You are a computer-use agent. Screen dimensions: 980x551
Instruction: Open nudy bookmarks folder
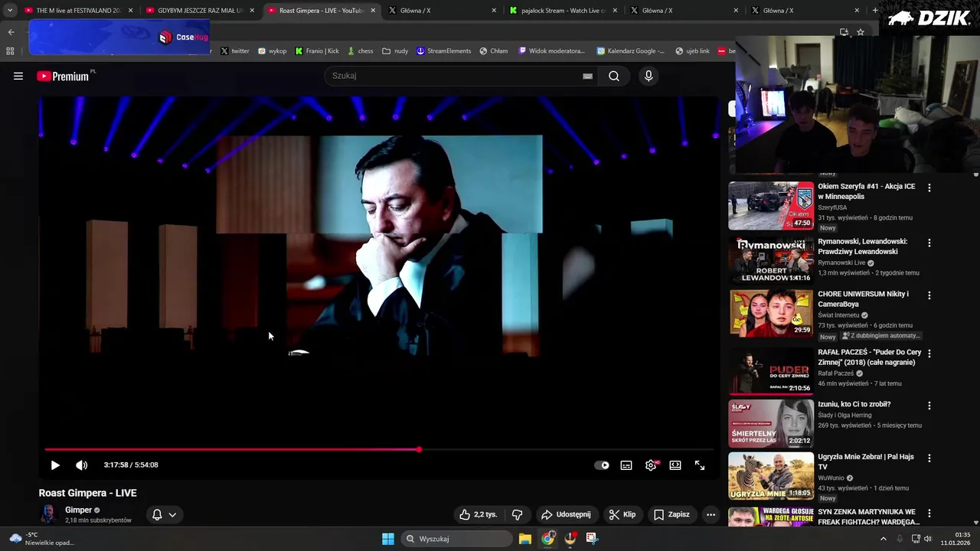(394, 51)
